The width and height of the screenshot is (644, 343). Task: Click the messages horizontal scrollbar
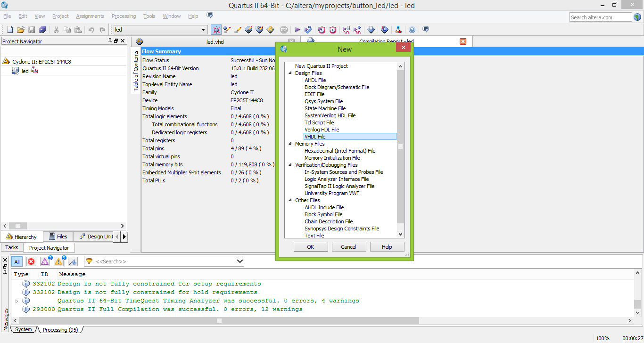click(x=219, y=320)
